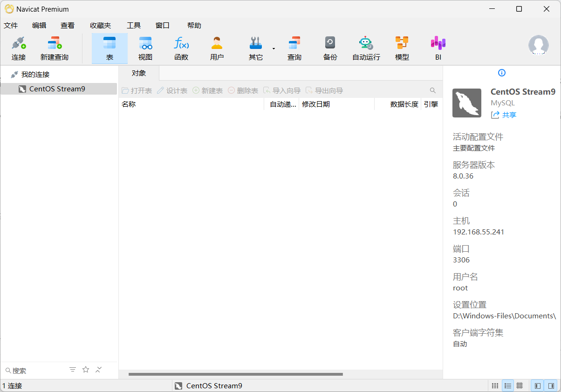Click the Connection (连接) toolbar icon
The width and height of the screenshot is (561, 392).
click(x=19, y=48)
